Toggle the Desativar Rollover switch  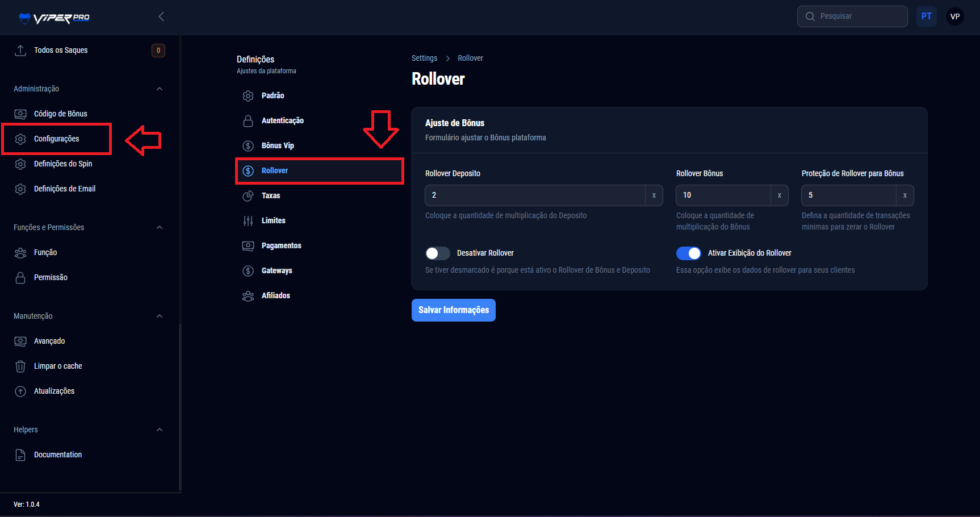point(437,253)
